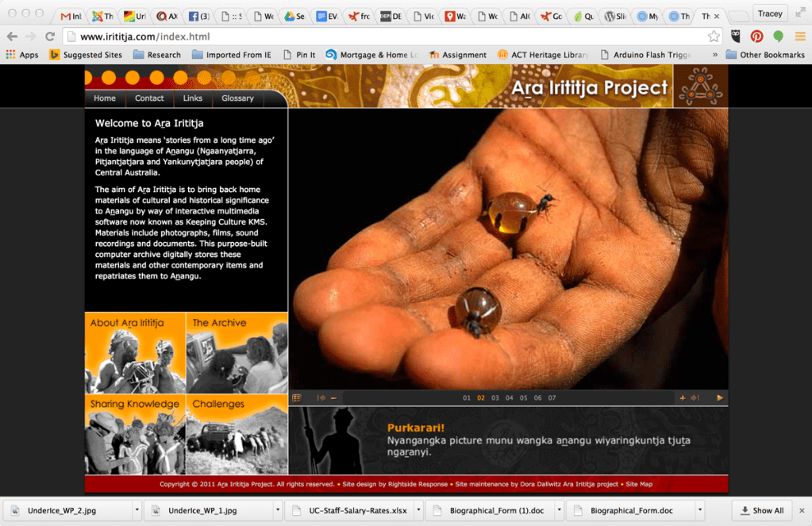Viewport: 812px width, 526px height.
Task: Open the ACT Heritage Library bookmark
Action: [543, 55]
